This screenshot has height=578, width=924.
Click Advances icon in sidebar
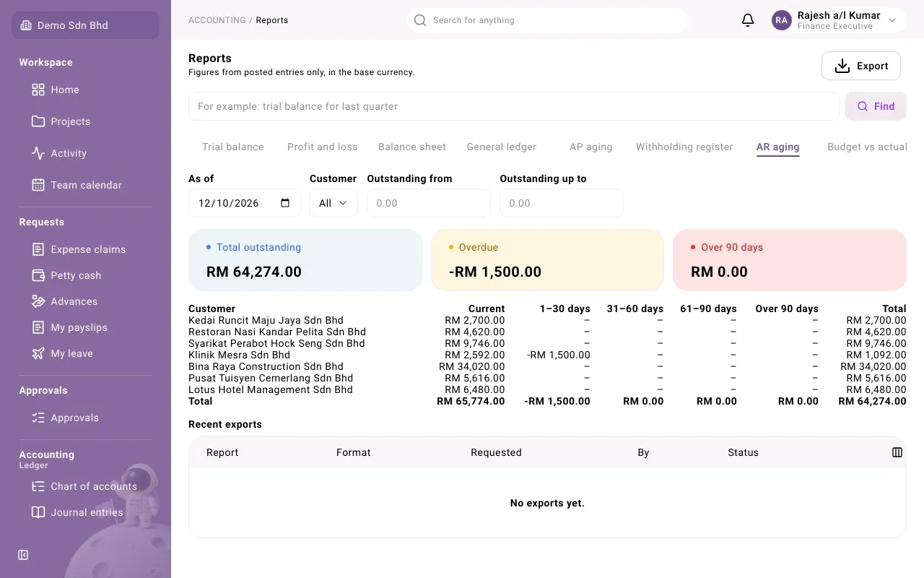tap(38, 301)
